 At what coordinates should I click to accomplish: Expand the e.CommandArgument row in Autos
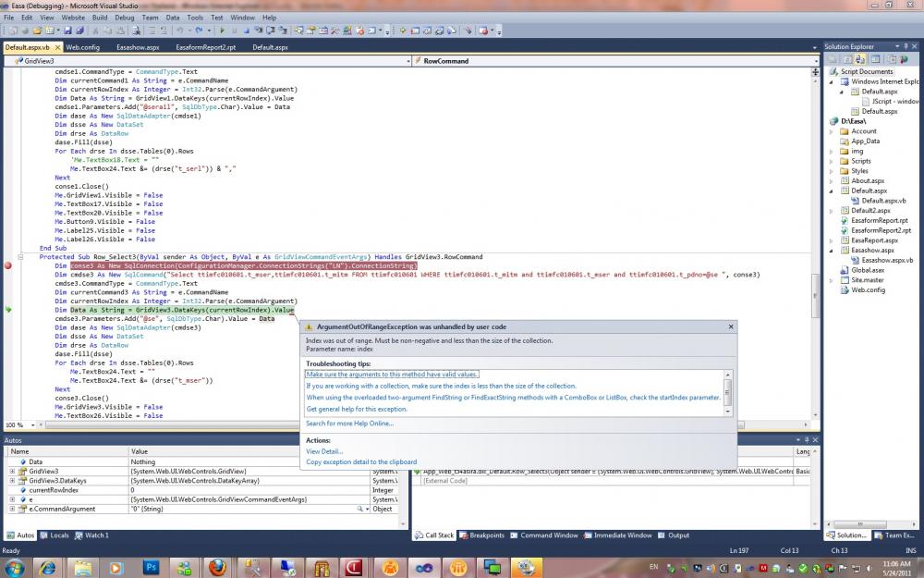click(12, 509)
